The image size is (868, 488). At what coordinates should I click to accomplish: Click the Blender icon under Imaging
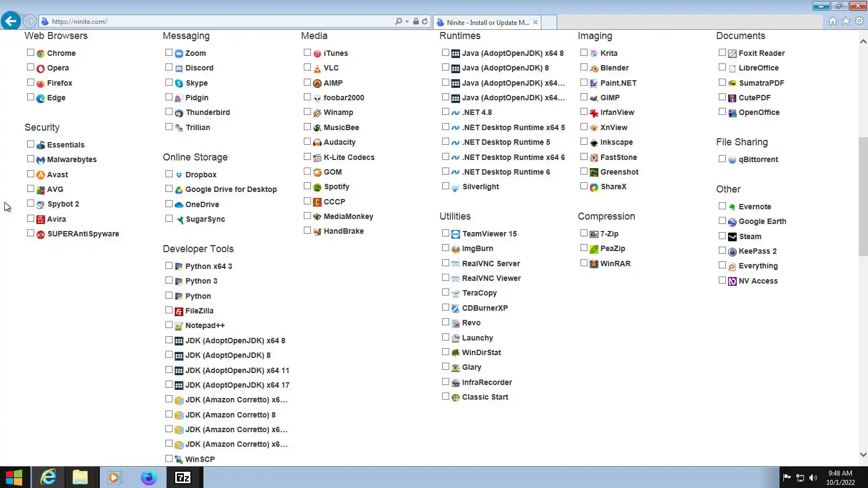[594, 68]
